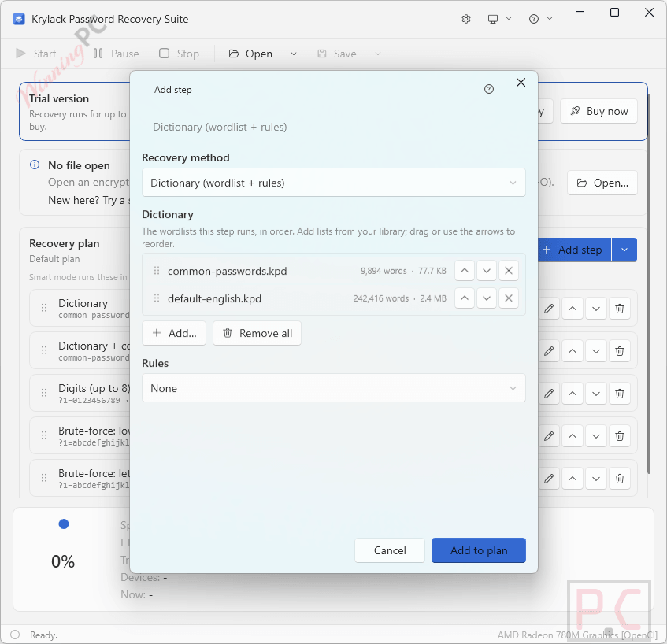Image resolution: width=667 pixels, height=644 pixels.
Task: Cancel the Add step dialog
Action: click(x=390, y=550)
